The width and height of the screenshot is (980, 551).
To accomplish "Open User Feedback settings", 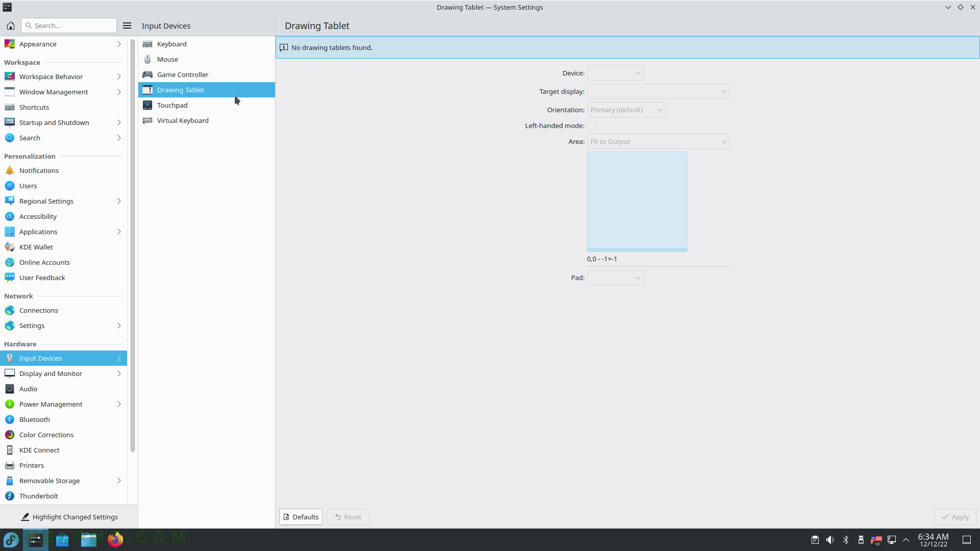I will click(x=63, y=278).
